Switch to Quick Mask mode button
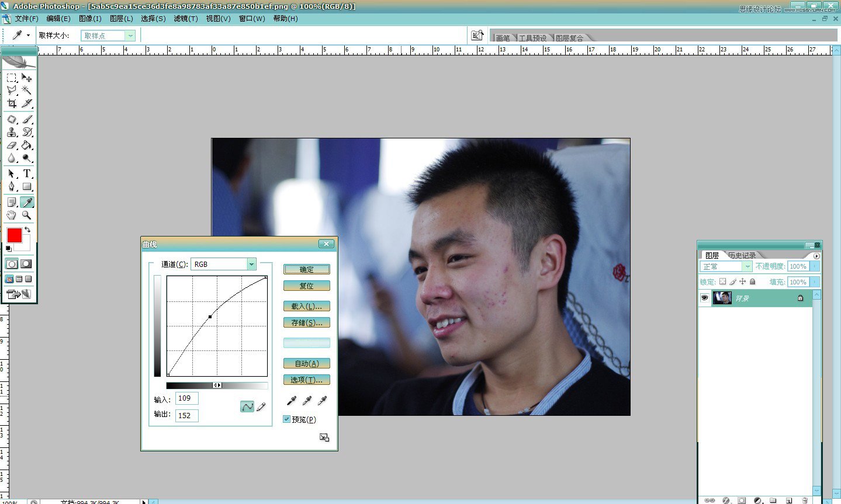 [x=26, y=264]
